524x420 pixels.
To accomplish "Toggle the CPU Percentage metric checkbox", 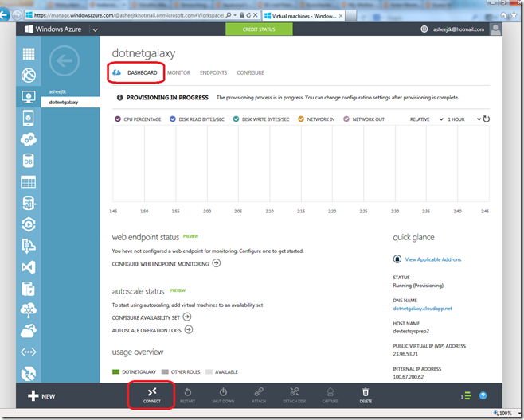I will [118, 119].
